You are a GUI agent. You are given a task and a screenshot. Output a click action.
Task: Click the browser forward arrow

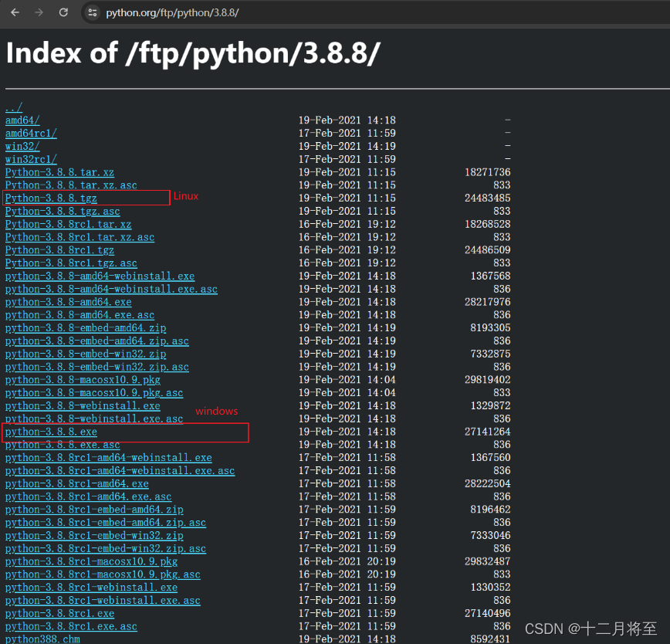[39, 12]
